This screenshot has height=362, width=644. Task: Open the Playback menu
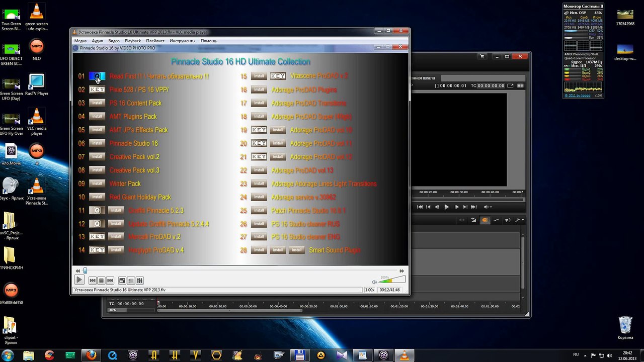[133, 41]
